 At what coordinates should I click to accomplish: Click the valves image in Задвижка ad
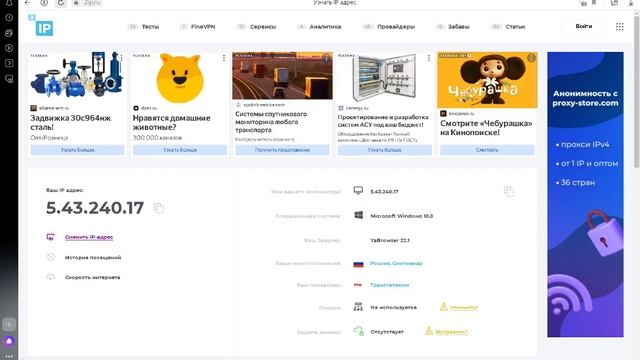click(x=77, y=74)
